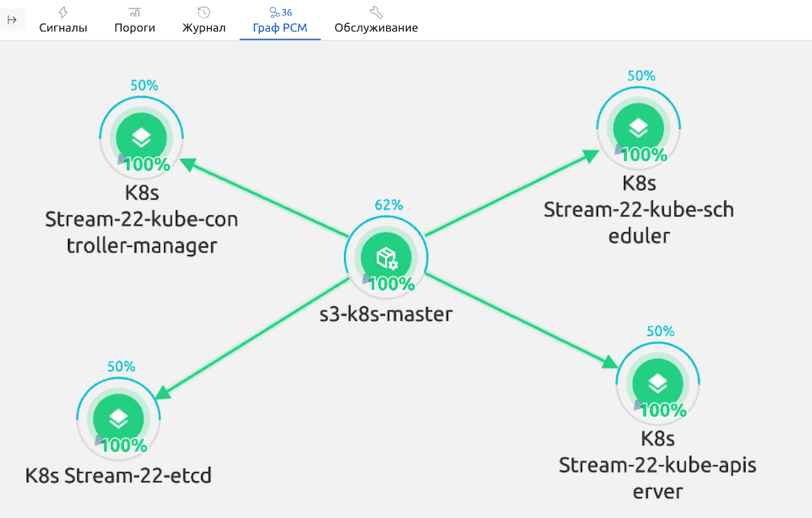Go to the Обслуживание tab
This screenshot has height=518, width=812.
(375, 21)
